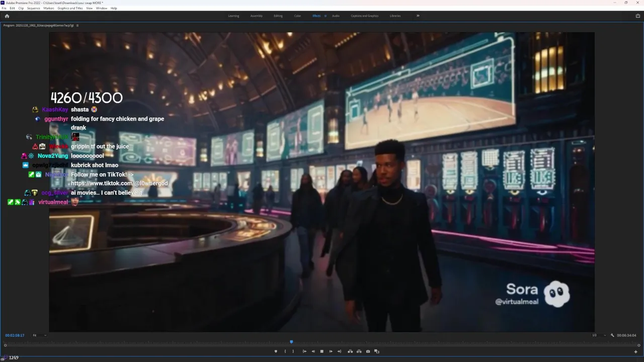Minimize the Premiere Pro window
The image size is (644, 362).
614,3
